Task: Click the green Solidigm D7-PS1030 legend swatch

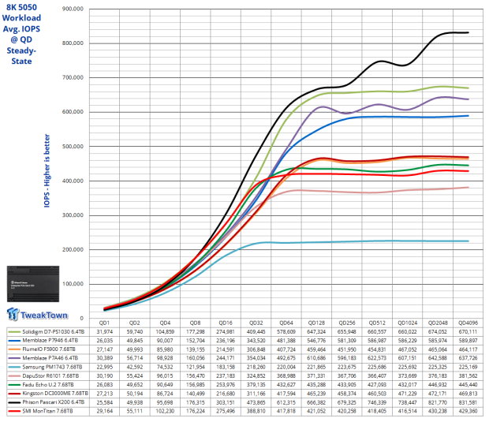Action: pos(14,332)
